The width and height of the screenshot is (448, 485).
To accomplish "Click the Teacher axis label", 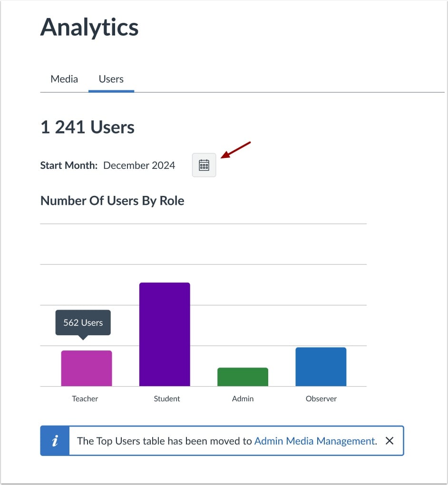I will [x=85, y=398].
